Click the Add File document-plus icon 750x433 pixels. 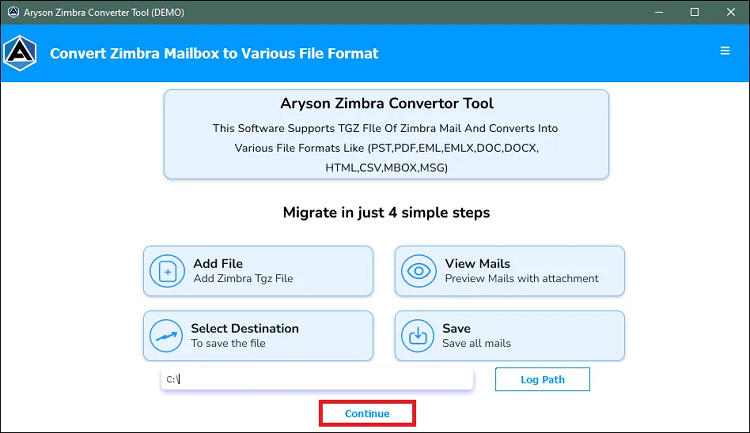(x=167, y=271)
